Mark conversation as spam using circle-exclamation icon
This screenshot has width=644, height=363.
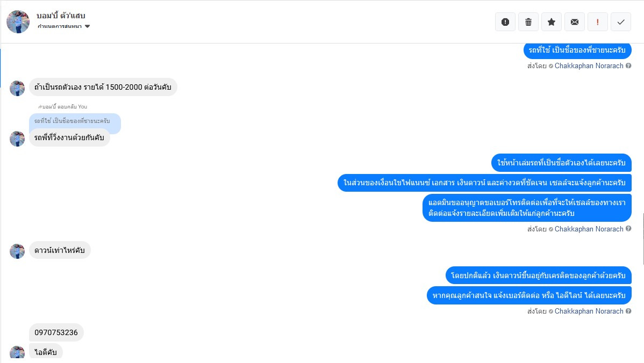point(505,22)
